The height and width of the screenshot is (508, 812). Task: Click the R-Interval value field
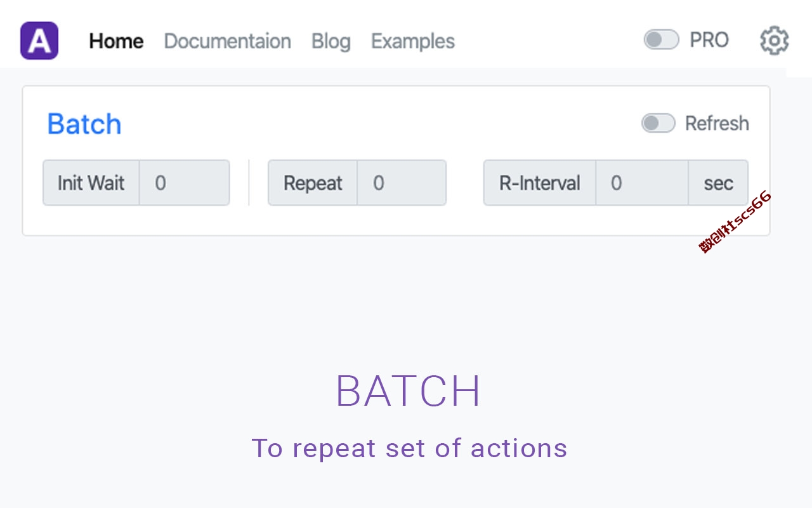click(x=642, y=183)
